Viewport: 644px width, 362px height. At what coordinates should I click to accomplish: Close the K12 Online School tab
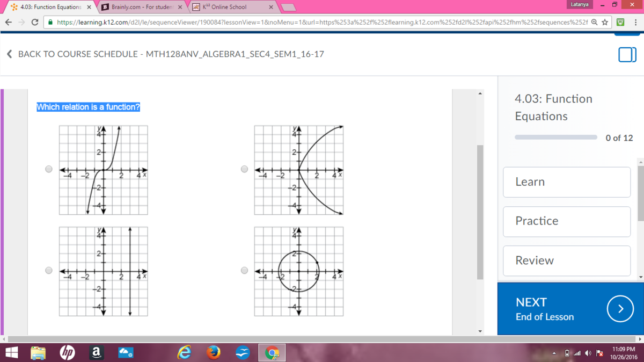(271, 7)
